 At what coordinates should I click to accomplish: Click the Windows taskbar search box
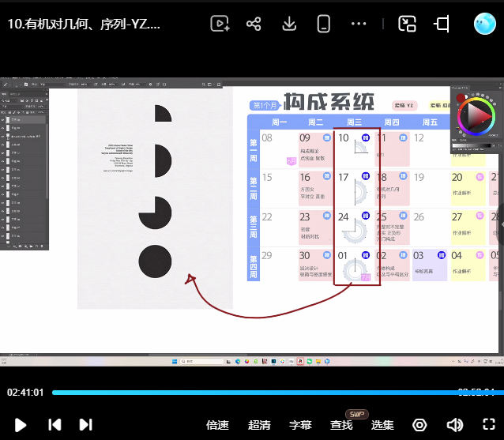pyautogui.click(x=201, y=361)
